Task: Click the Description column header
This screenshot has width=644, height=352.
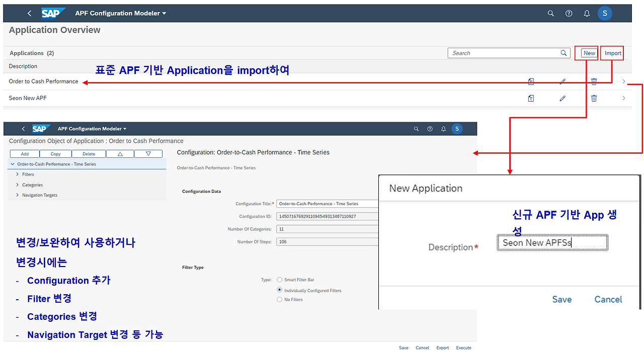Action: [x=23, y=66]
